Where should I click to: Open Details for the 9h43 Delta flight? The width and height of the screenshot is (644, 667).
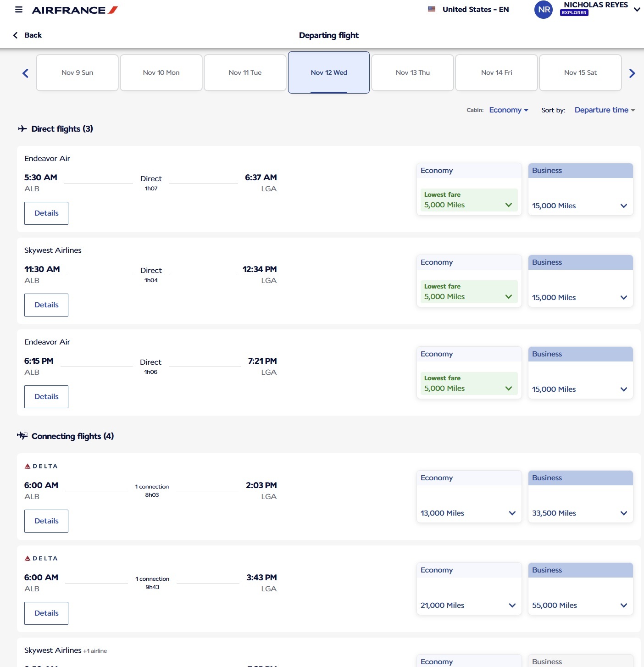46,613
